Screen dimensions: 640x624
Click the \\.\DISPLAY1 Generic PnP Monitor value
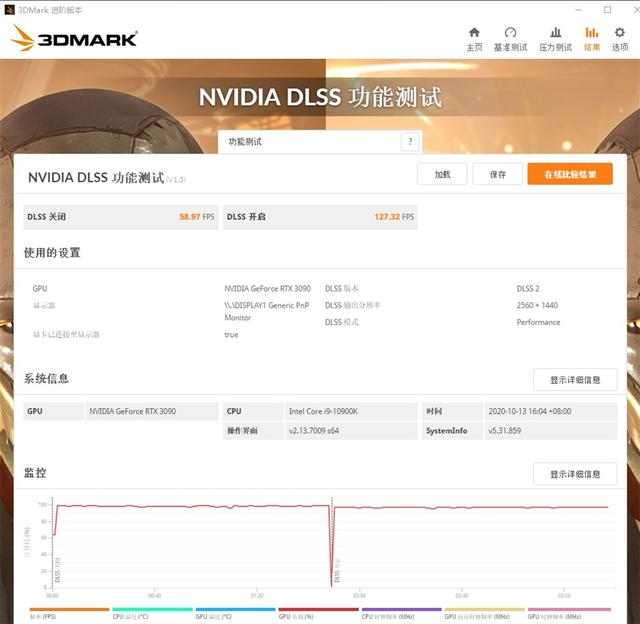click(x=267, y=311)
